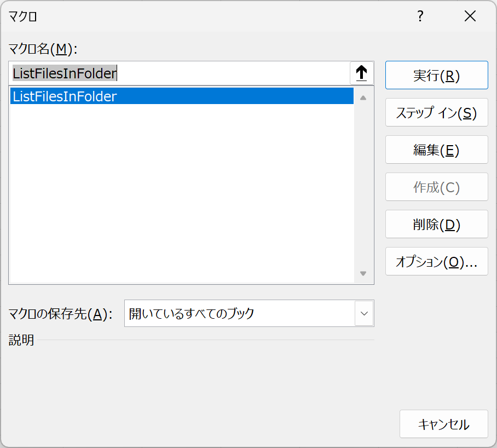The height and width of the screenshot is (448, 497).
Task: Select ListFilesInFolder in the macro list
Action: [x=182, y=96]
